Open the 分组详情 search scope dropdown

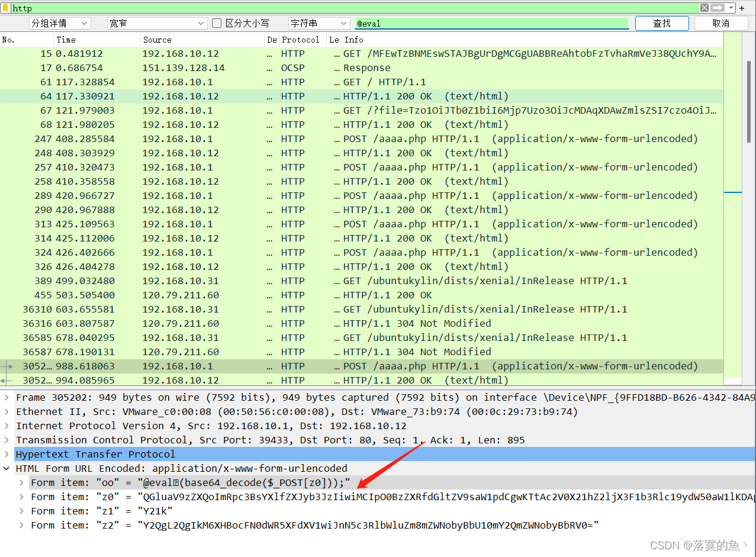60,23
